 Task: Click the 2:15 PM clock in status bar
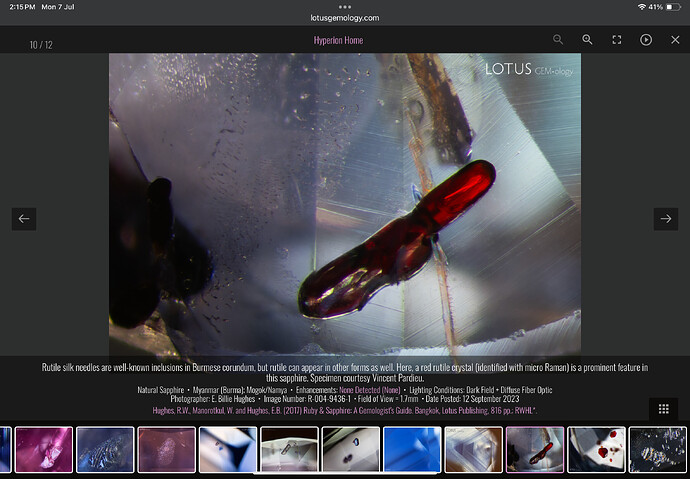click(x=22, y=7)
